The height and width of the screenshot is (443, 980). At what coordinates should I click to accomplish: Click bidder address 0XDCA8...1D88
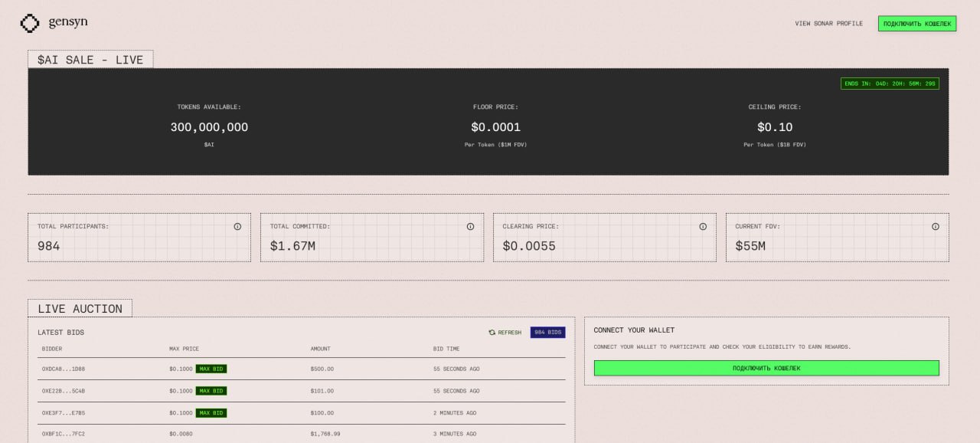pyautogui.click(x=64, y=369)
